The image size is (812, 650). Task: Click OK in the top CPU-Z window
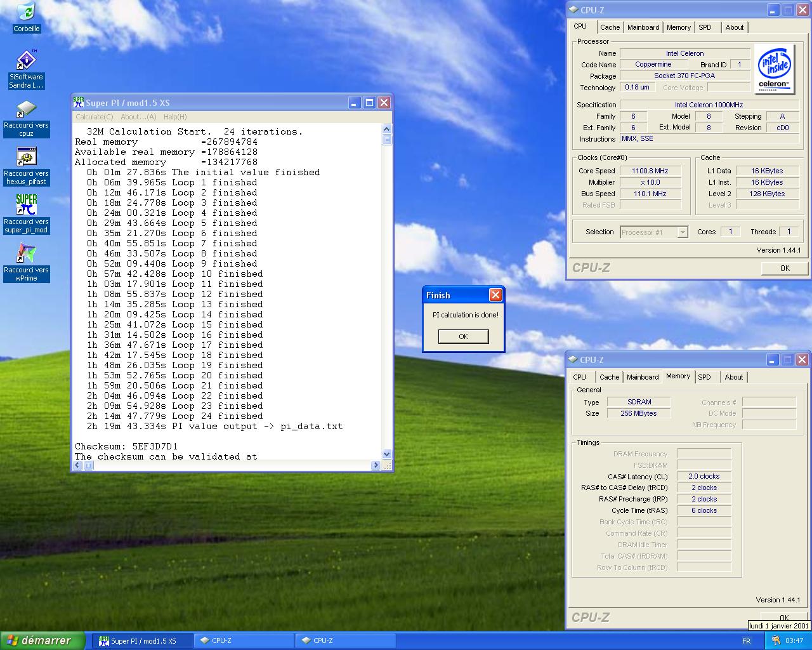pyautogui.click(x=785, y=269)
